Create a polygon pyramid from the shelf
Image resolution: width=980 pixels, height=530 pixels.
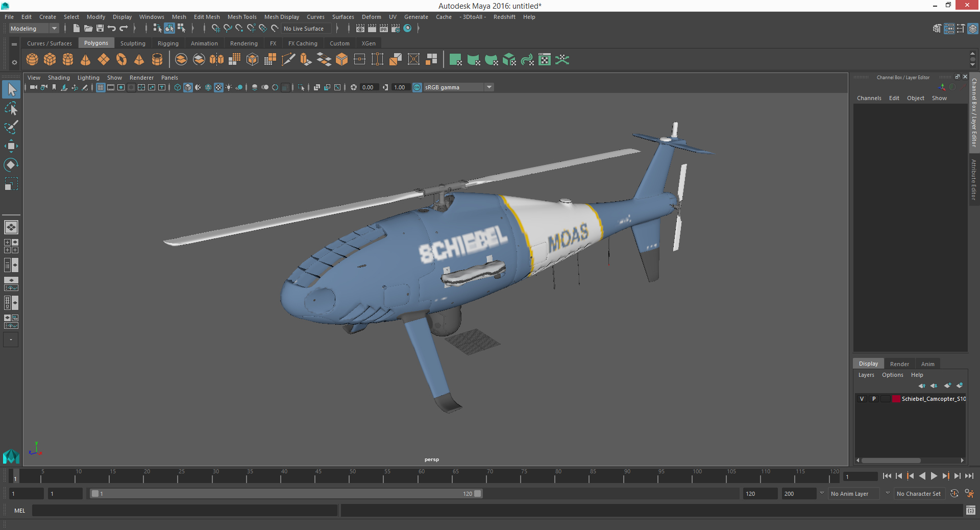[x=139, y=60]
